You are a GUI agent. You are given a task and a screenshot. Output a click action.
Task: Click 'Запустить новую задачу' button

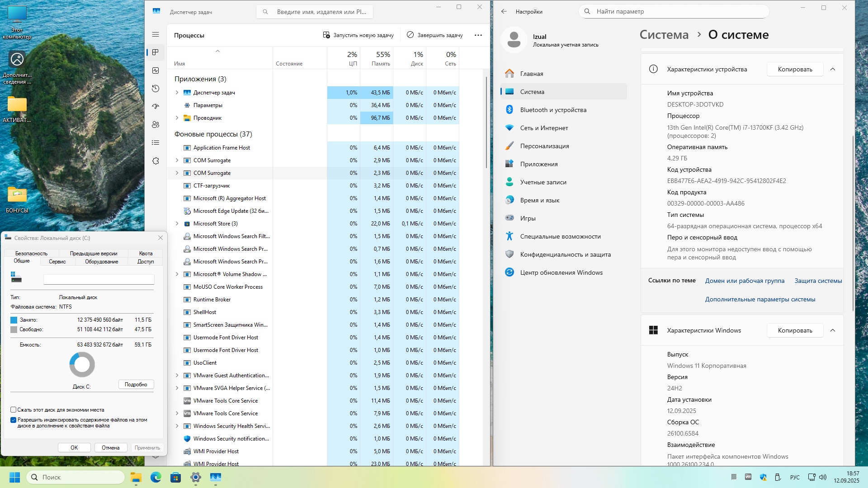coord(358,35)
